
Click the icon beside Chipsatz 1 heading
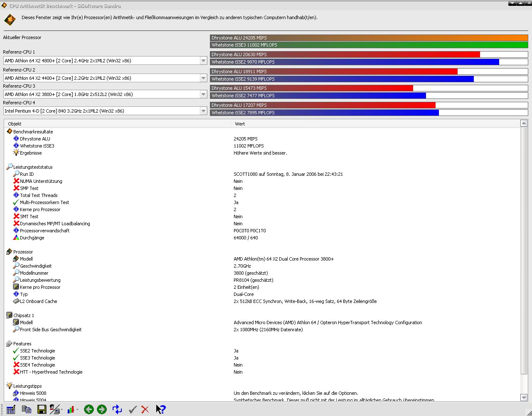10,315
